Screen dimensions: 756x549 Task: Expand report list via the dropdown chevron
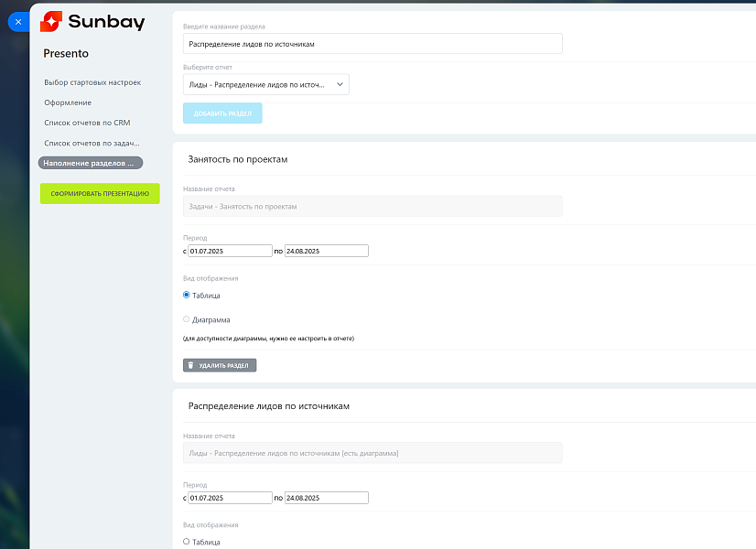[340, 85]
